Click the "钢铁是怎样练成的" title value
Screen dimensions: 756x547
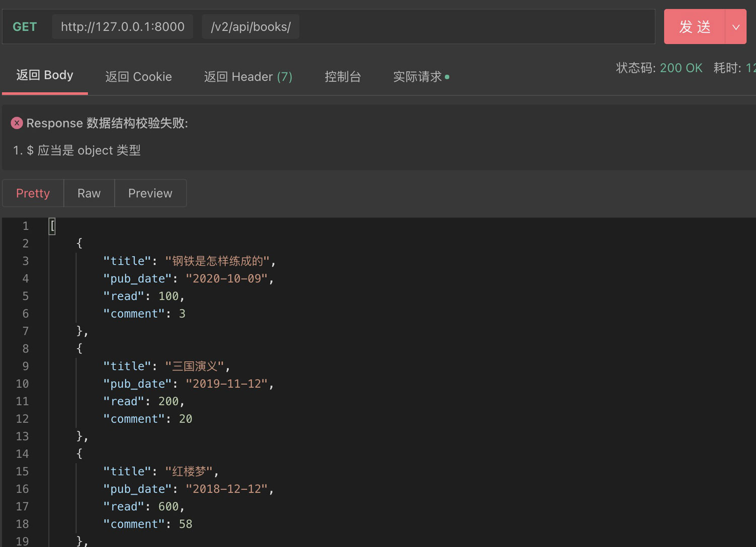pos(217,261)
